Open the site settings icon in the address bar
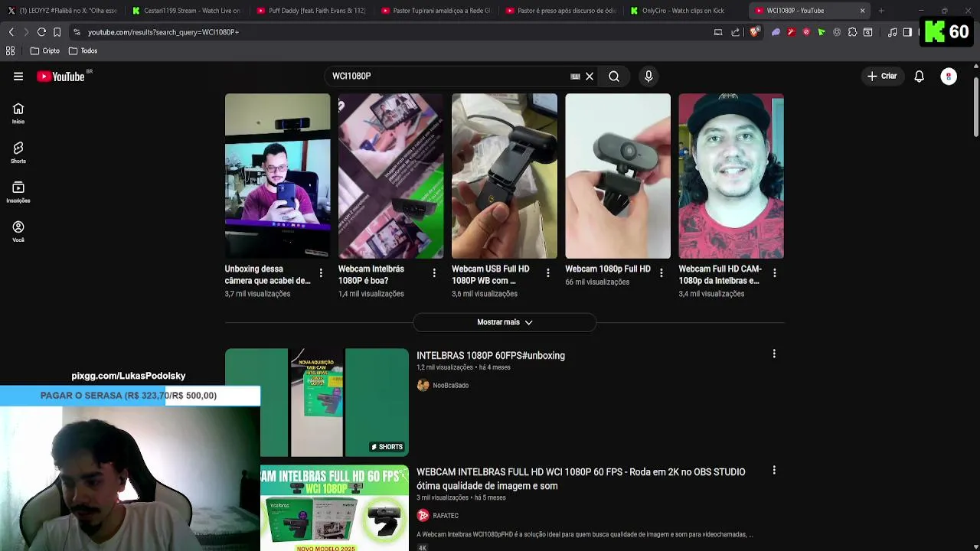Image resolution: width=980 pixels, height=551 pixels. pyautogui.click(x=77, y=32)
